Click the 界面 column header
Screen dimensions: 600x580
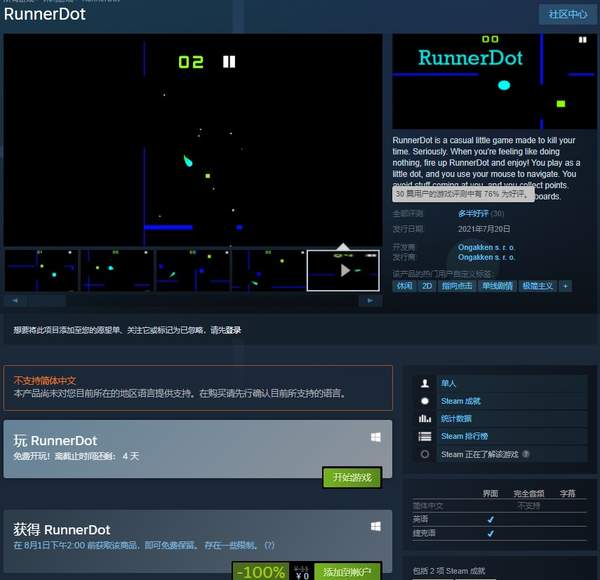(490, 494)
